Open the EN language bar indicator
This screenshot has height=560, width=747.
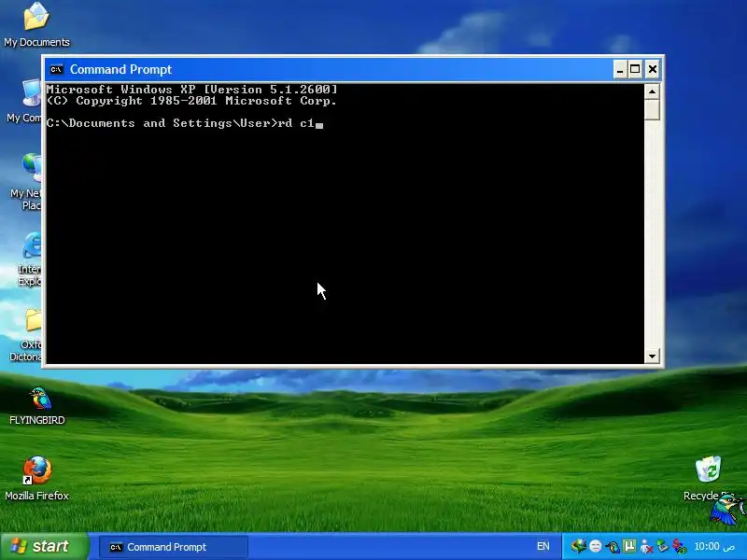(x=543, y=546)
